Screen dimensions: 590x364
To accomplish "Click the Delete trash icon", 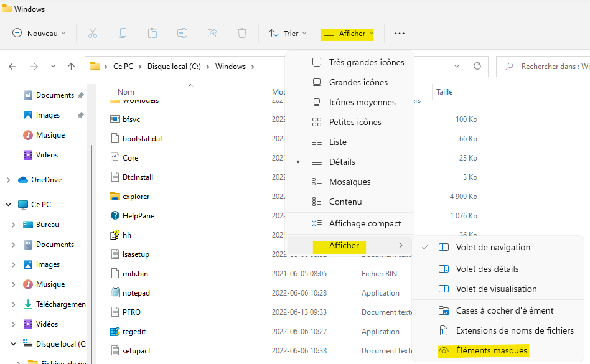I will pos(242,33).
